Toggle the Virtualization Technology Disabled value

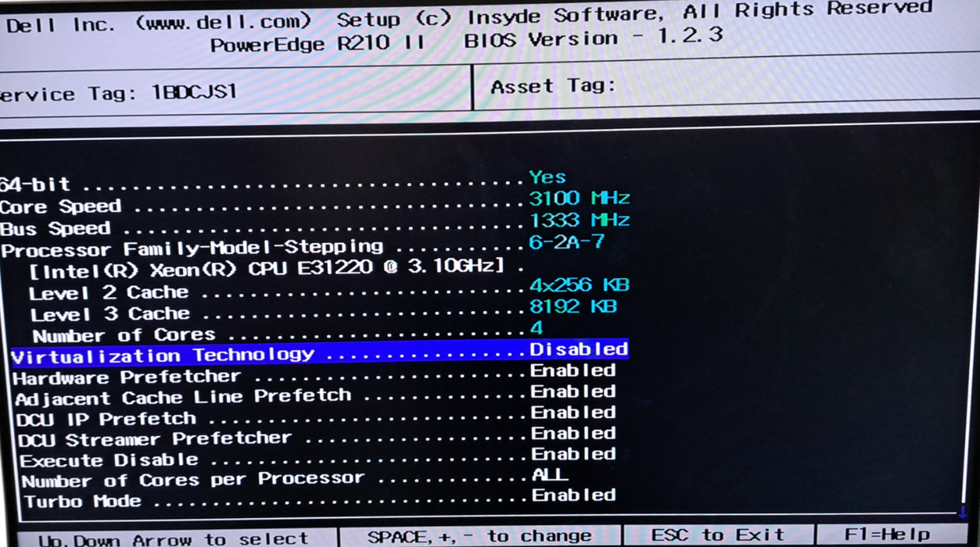[579, 349]
